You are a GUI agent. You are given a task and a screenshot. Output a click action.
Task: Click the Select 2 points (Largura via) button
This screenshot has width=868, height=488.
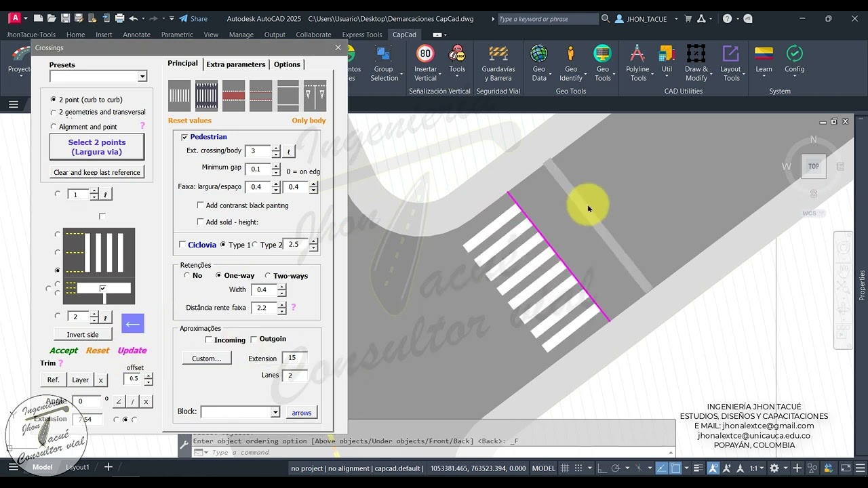(97, 146)
